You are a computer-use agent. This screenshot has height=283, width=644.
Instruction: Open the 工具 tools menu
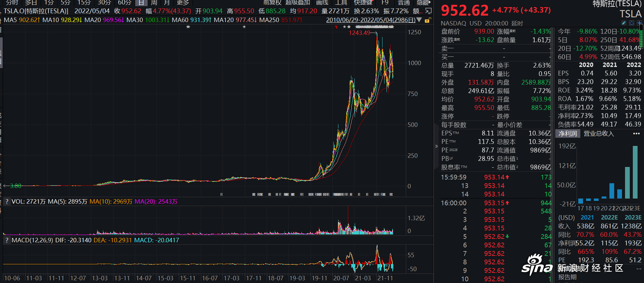341,2
